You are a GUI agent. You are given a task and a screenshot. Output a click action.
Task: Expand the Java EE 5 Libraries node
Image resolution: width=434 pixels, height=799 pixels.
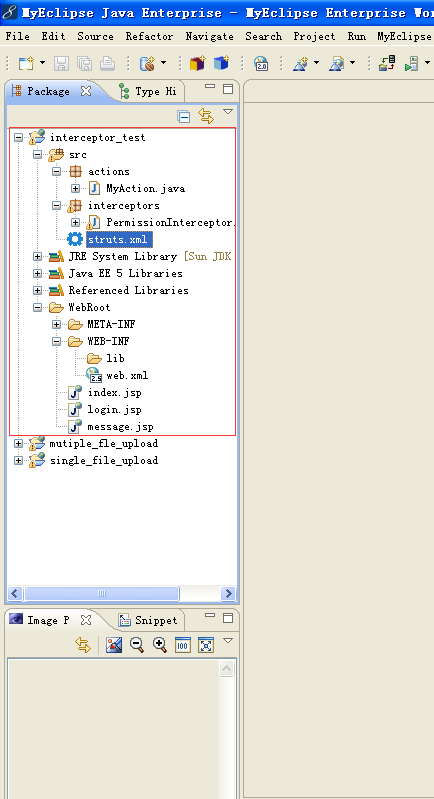pyautogui.click(x=38, y=274)
